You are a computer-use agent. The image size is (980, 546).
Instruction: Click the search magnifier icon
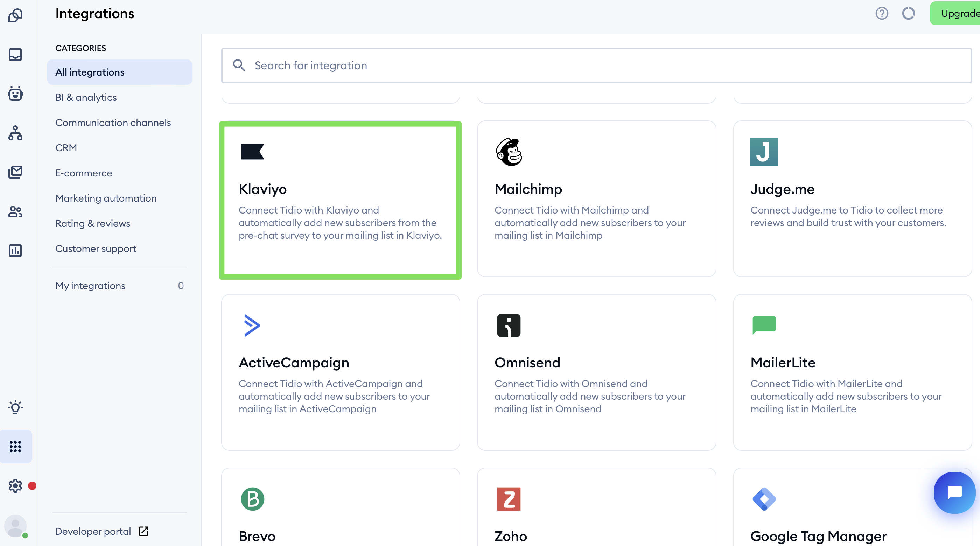239,65
